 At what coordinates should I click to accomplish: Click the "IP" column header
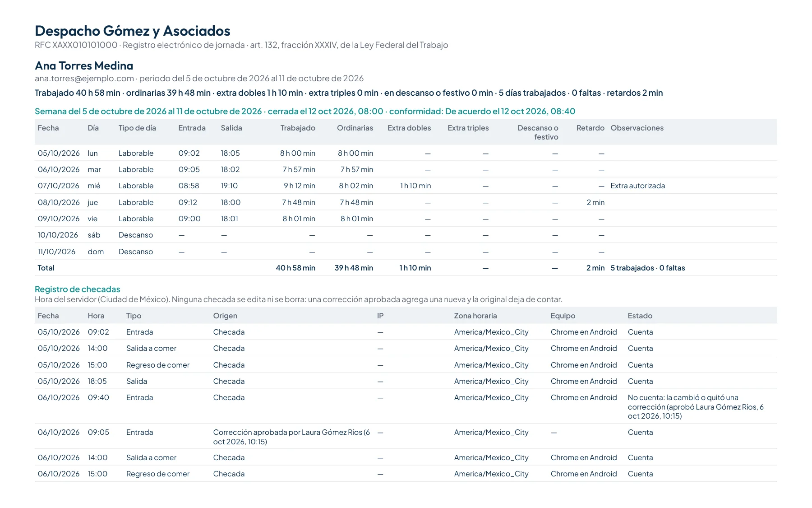pyautogui.click(x=380, y=316)
